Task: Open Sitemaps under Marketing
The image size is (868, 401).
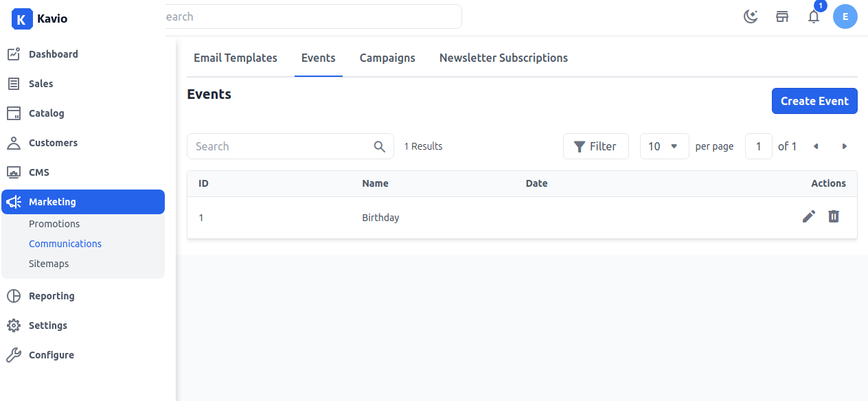Action: coord(49,264)
